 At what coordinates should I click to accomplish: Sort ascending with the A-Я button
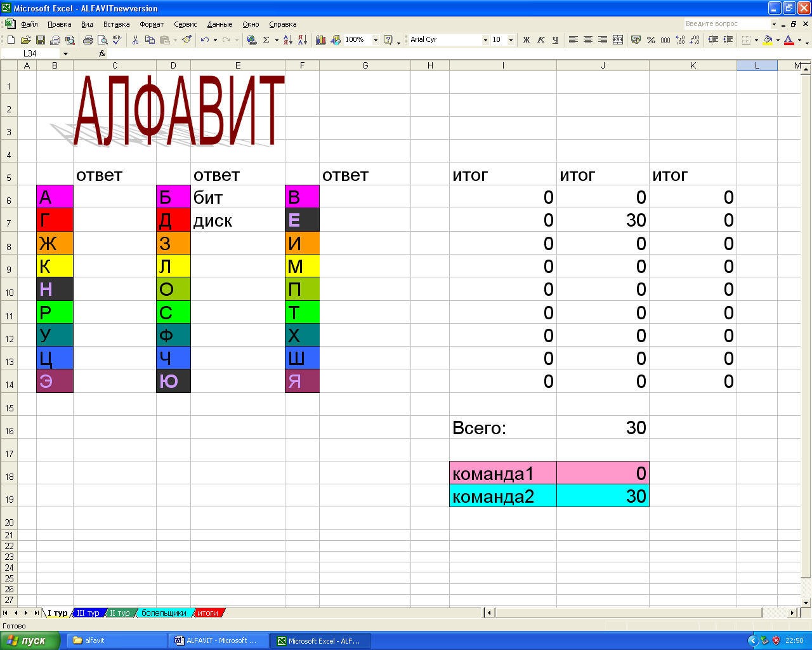[x=287, y=40]
